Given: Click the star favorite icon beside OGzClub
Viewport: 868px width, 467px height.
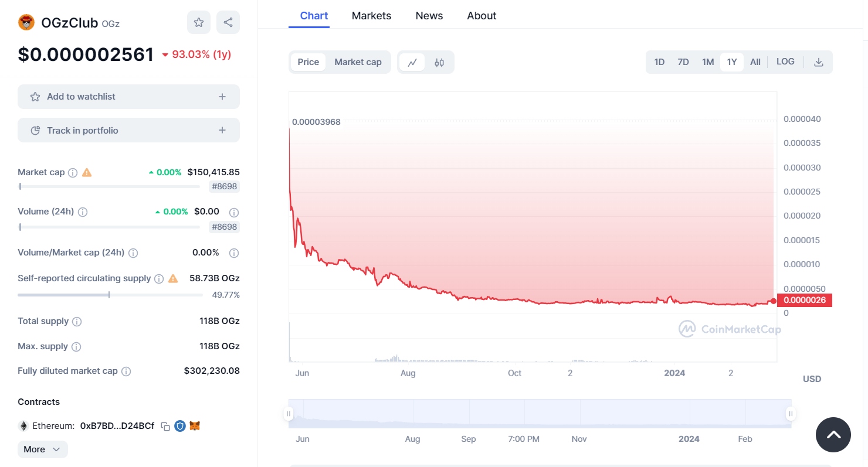Looking at the screenshot, I should (199, 22).
